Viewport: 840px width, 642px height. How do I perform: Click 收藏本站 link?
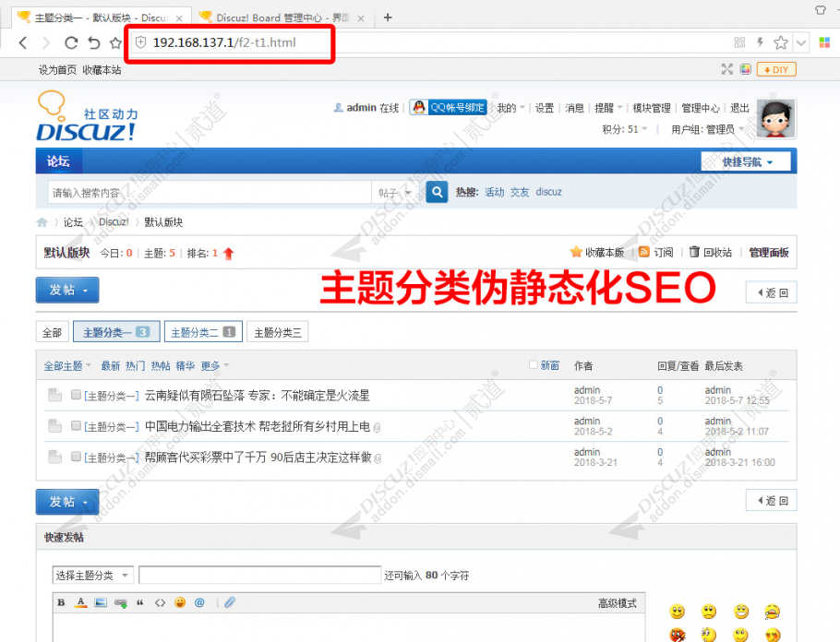pyautogui.click(x=102, y=70)
